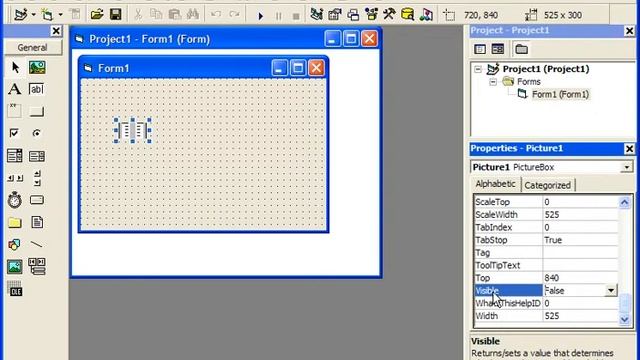
Task: Select the CheckBox tool in the toolbox
Action: (x=14, y=133)
